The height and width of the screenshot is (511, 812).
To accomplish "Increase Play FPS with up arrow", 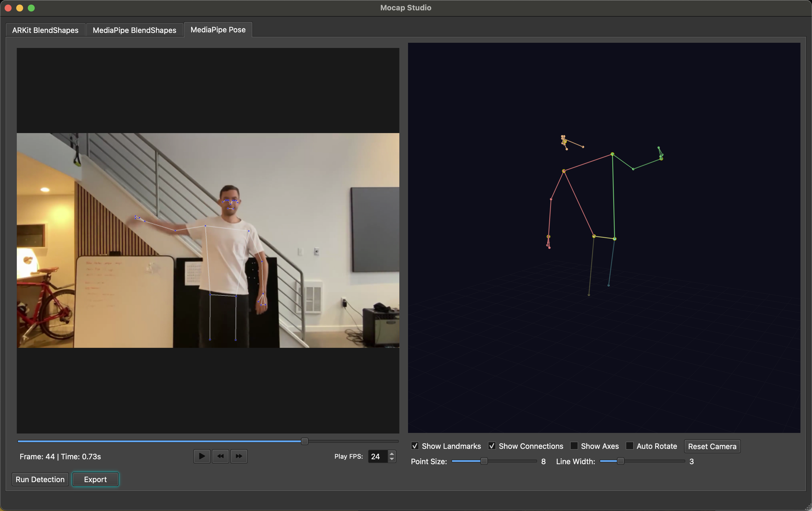I will point(392,453).
